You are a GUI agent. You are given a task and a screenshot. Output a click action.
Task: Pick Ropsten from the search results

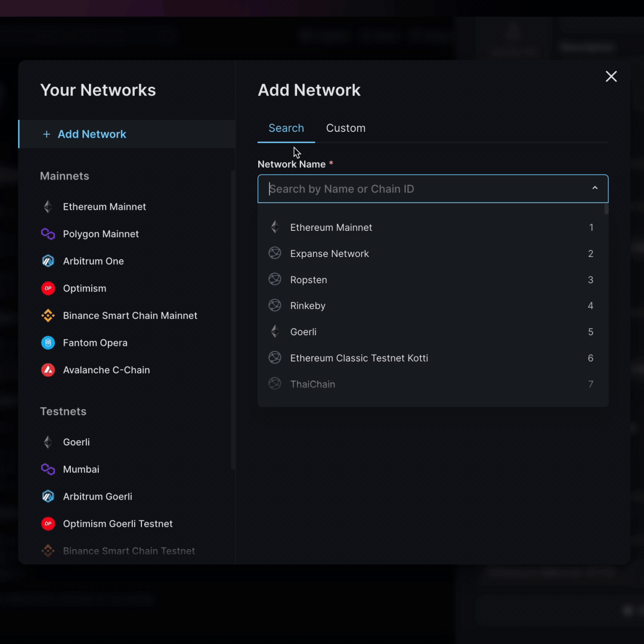click(433, 280)
